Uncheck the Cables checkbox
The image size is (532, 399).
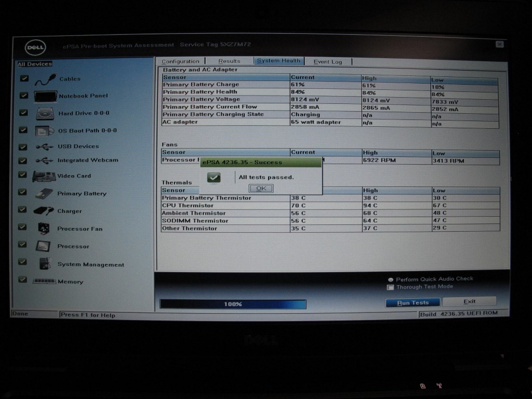[x=24, y=78]
